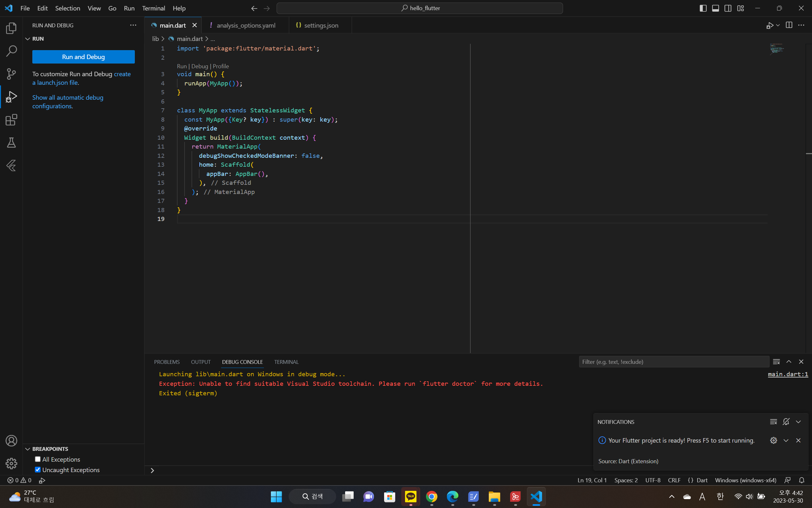The height and width of the screenshot is (508, 812).
Task: Disable Uncaught Exceptions breakpoint
Action: click(37, 470)
